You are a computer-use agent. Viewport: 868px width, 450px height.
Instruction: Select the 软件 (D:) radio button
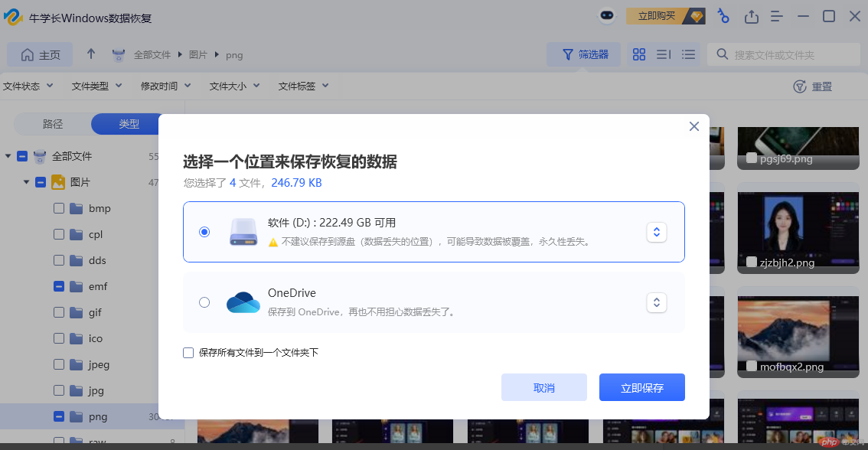tap(204, 232)
